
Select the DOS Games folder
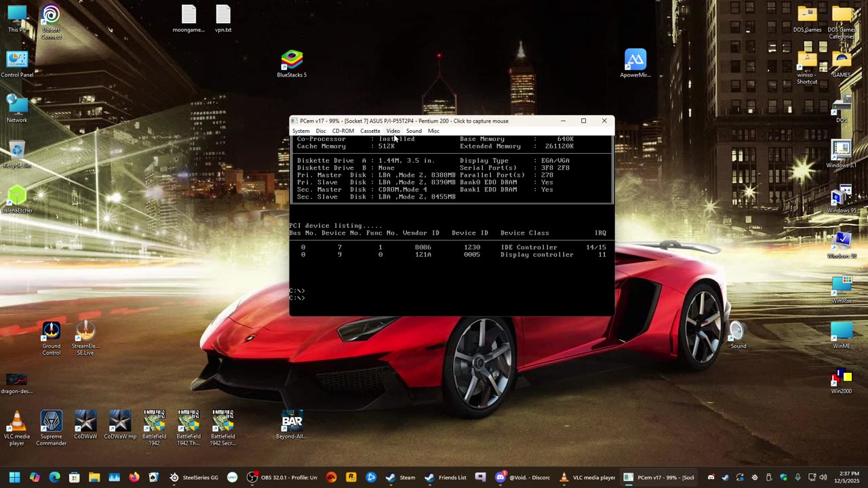(807, 16)
